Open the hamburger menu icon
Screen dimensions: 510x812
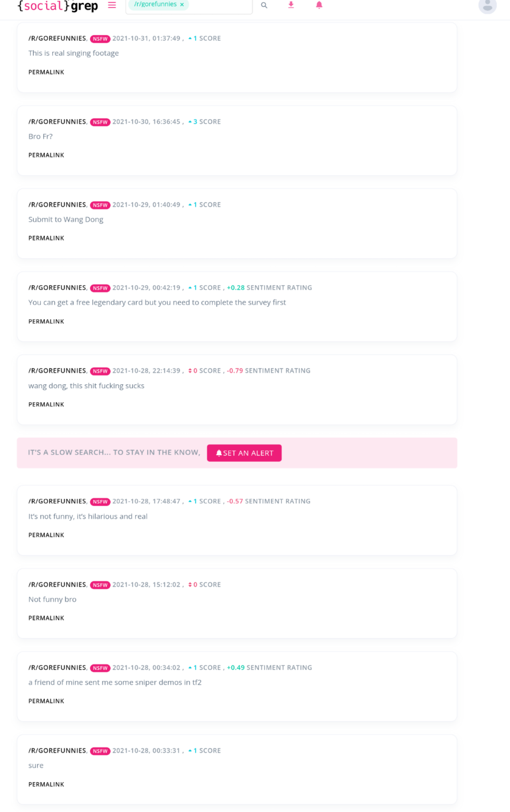[112, 5]
